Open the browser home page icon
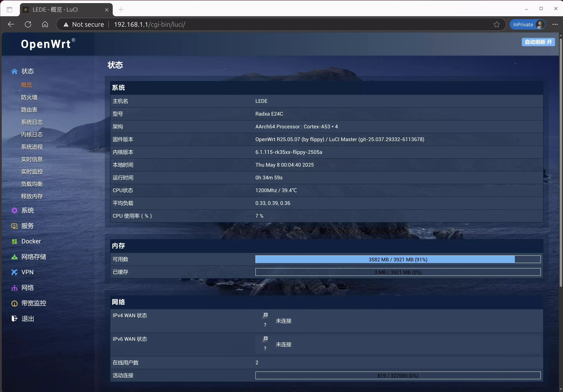This screenshot has height=392, width=563. (x=45, y=24)
